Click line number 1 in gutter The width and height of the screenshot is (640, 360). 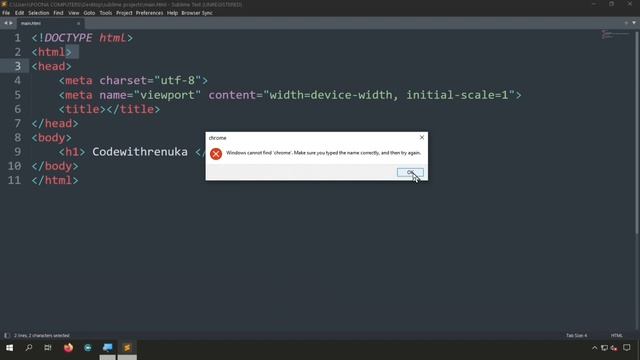coord(17,38)
